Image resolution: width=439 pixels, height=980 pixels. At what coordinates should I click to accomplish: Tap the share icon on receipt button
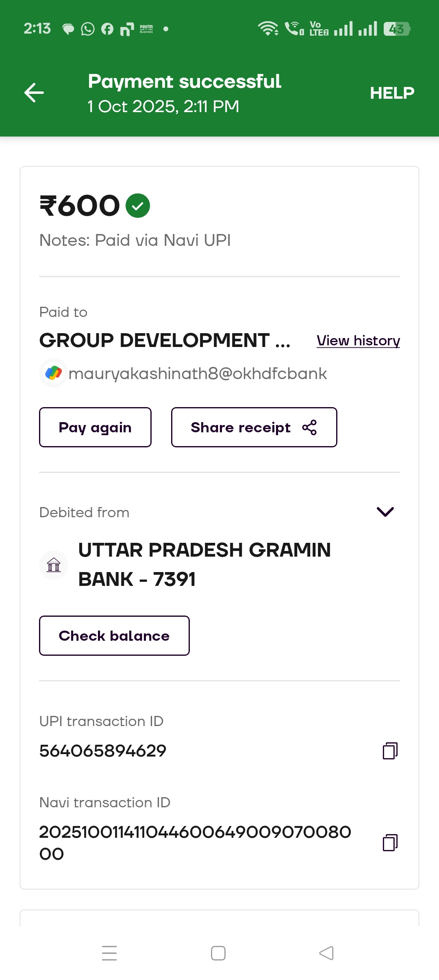click(x=309, y=427)
